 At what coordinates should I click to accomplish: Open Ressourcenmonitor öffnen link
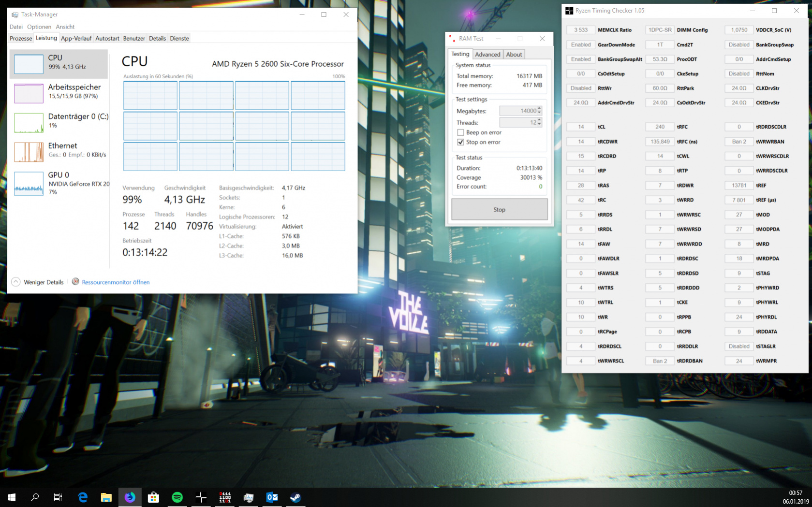click(116, 282)
